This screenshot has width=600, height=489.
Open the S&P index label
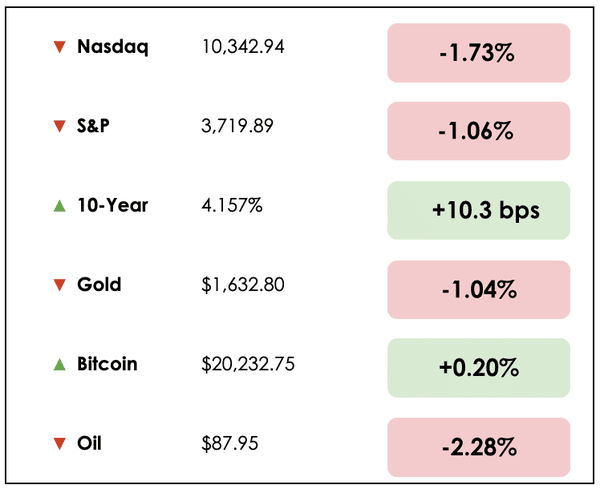click(97, 126)
